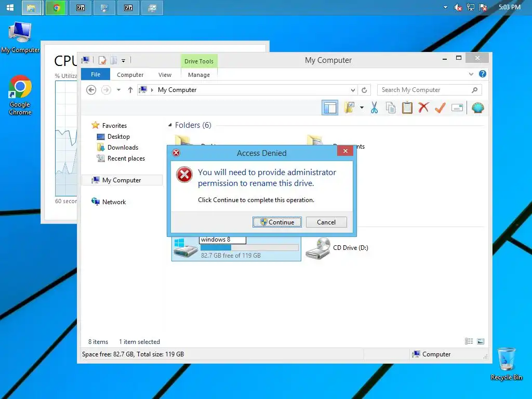Screen dimensions: 532x399
Task: Click the muted volume tray icon
Action: [458, 7]
